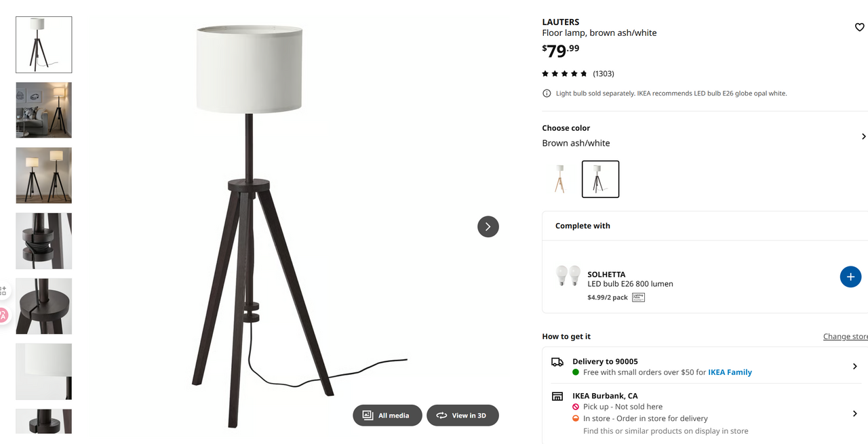Click the next image arrow on the lamp photo

click(488, 226)
